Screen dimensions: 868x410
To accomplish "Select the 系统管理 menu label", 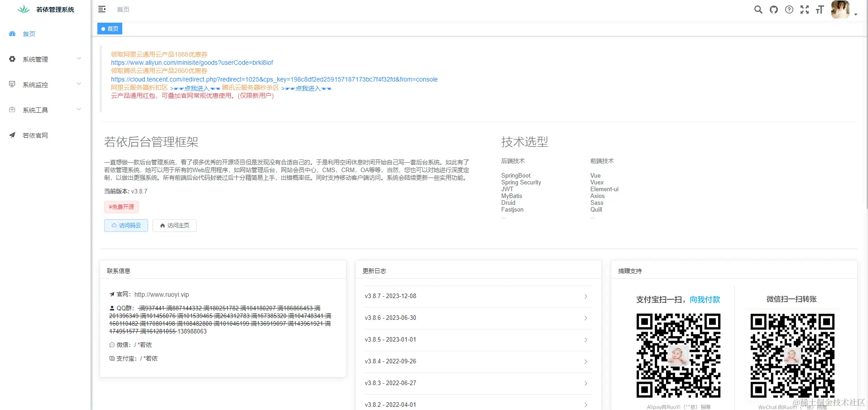I will click(x=35, y=59).
